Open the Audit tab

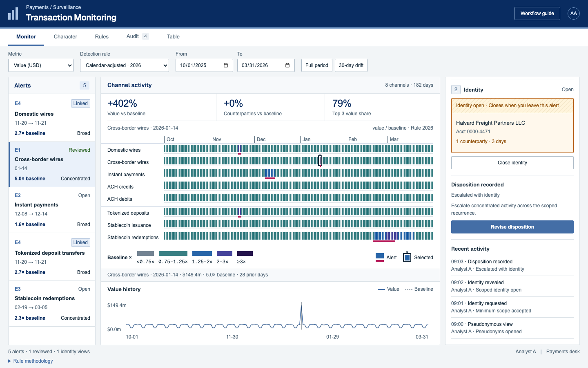tap(137, 36)
